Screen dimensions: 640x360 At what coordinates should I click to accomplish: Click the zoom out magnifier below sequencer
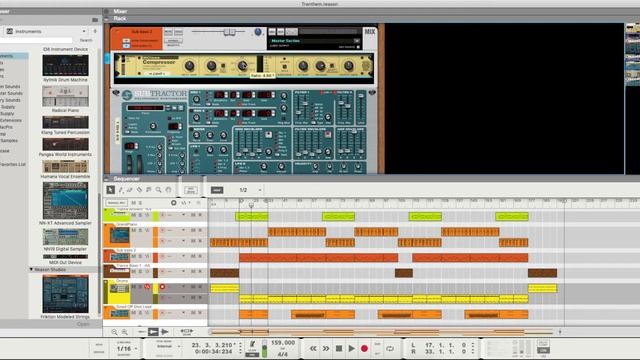pos(114,332)
